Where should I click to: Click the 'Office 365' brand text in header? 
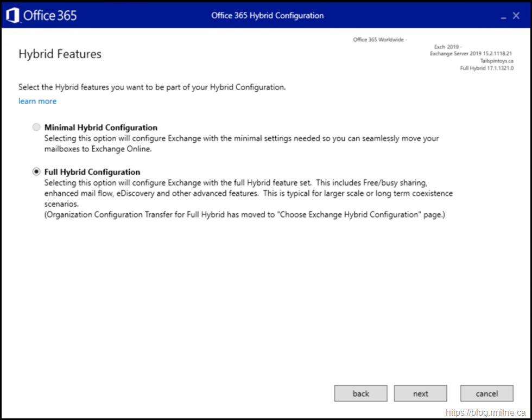(x=50, y=15)
